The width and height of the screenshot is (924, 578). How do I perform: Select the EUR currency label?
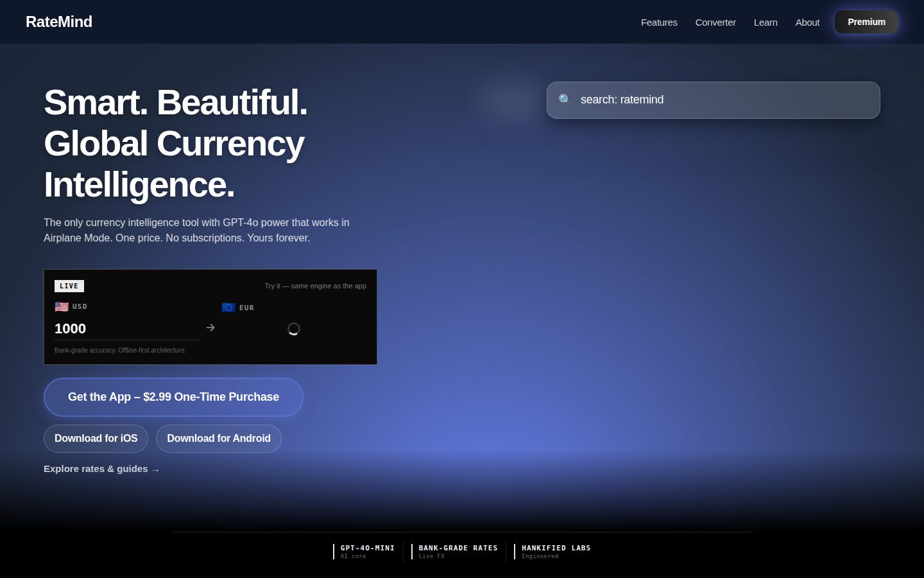click(x=247, y=308)
